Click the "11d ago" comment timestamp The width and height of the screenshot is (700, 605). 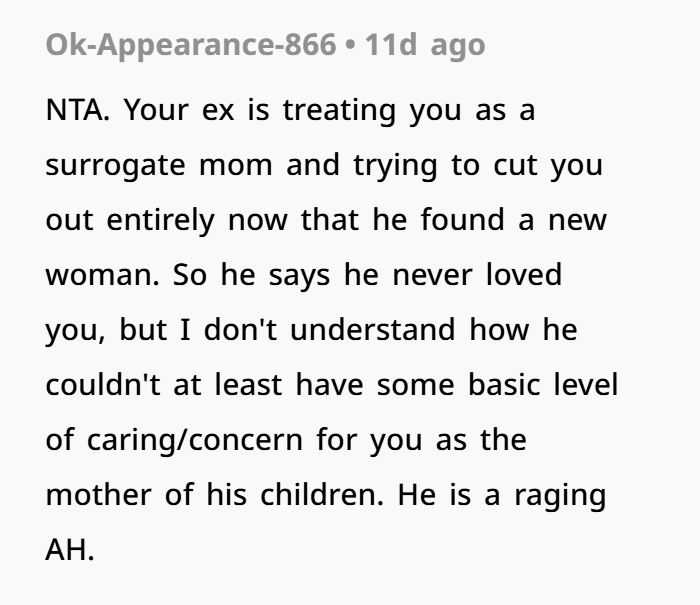coord(426,46)
